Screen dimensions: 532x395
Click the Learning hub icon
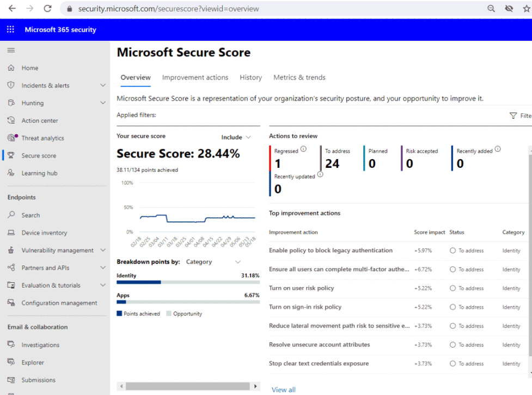pos(11,173)
